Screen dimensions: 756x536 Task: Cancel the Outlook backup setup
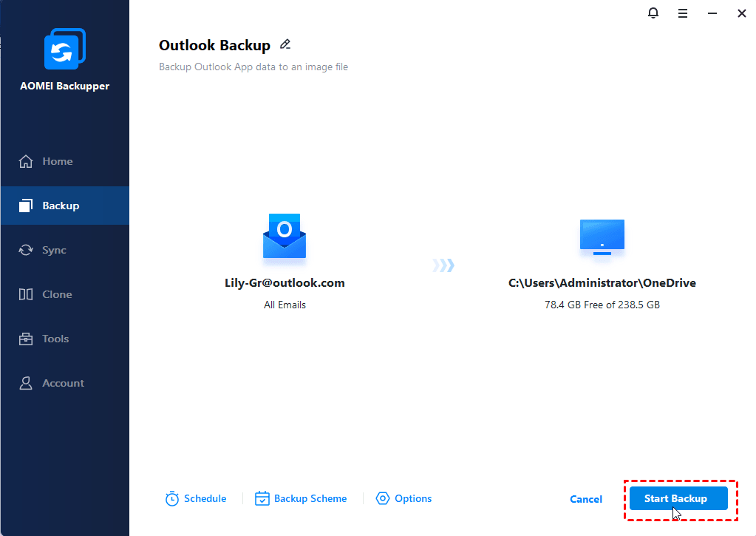(586, 499)
